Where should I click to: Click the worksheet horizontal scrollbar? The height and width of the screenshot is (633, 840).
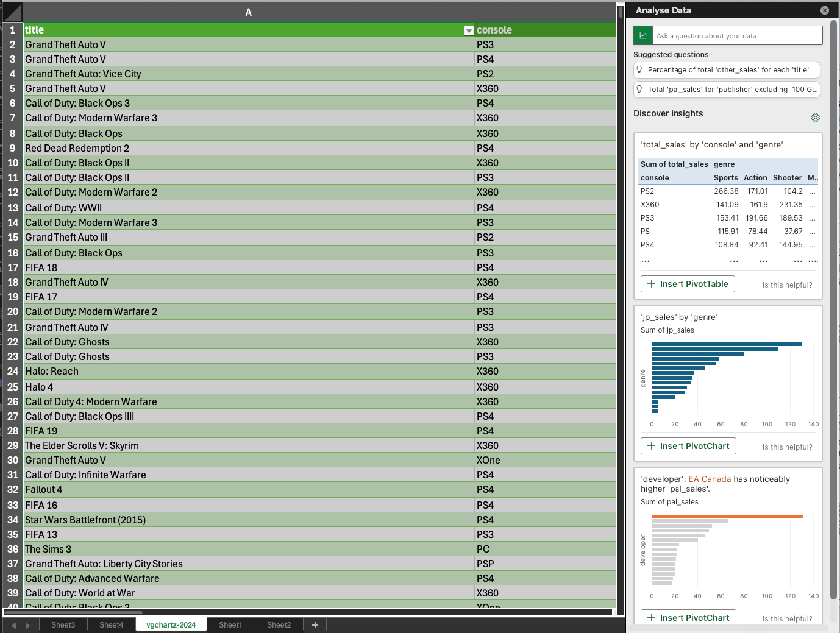tap(73, 612)
